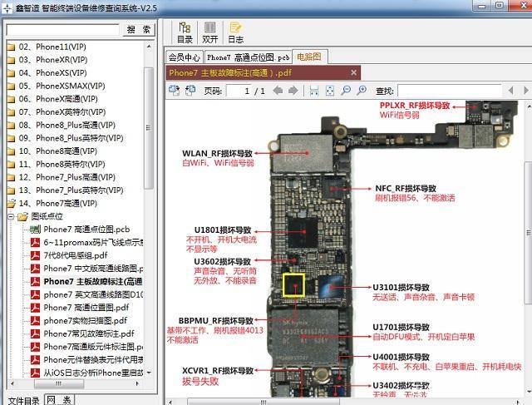Open the 09、Phone8_Plus英特尔(VIP) folder

coord(71,138)
